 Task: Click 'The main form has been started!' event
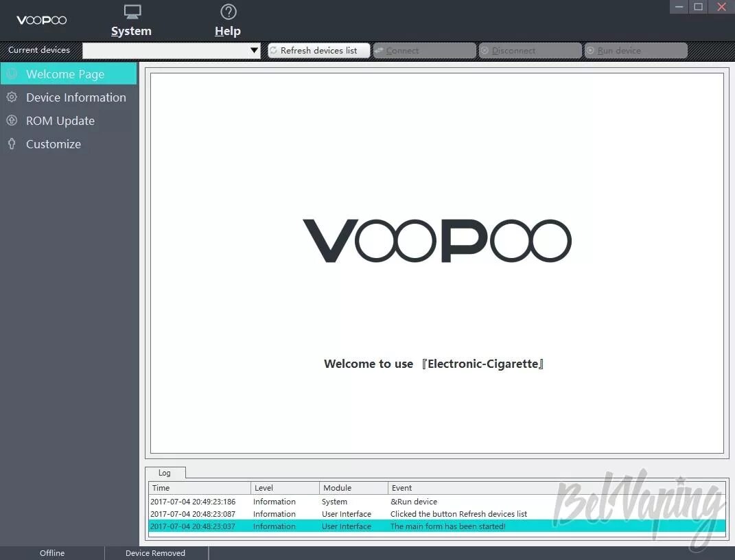[x=448, y=526]
